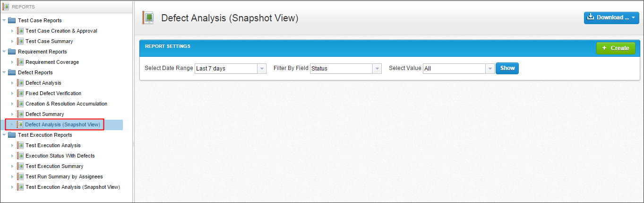The height and width of the screenshot is (203, 644).
Task: Open Test Run Summary by Assignees report
Action: (64, 177)
